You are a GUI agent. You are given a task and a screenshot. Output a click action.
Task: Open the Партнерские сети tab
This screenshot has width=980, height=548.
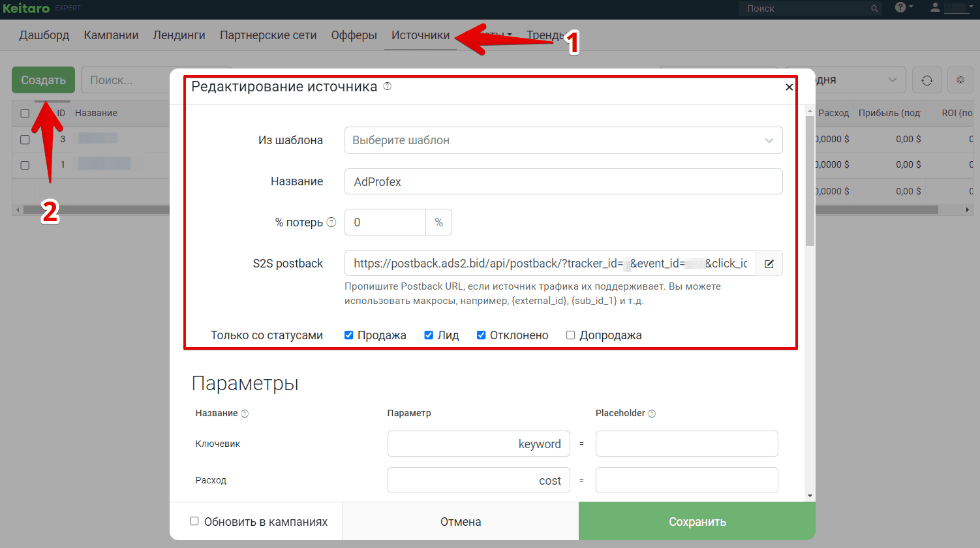click(x=268, y=35)
